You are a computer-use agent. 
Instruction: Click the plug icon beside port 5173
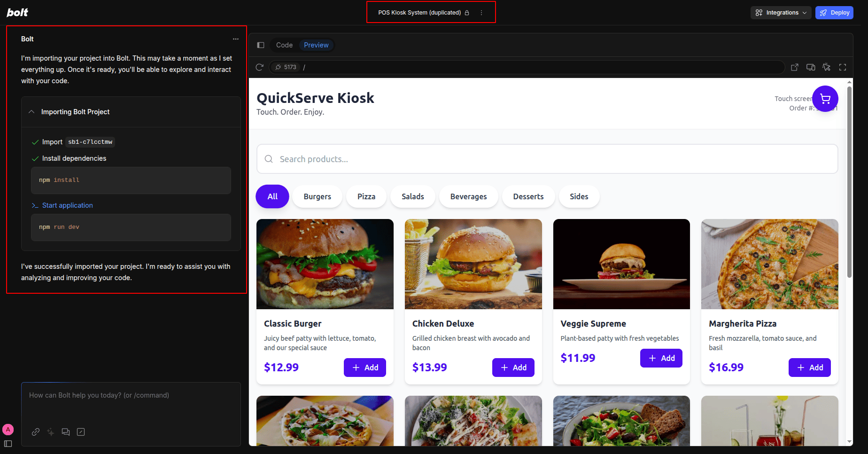pyautogui.click(x=278, y=67)
